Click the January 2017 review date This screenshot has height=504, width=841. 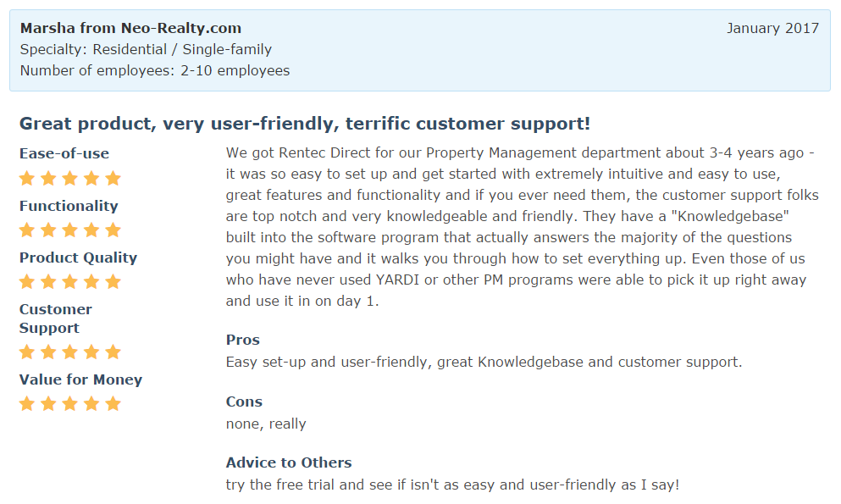pos(772,28)
